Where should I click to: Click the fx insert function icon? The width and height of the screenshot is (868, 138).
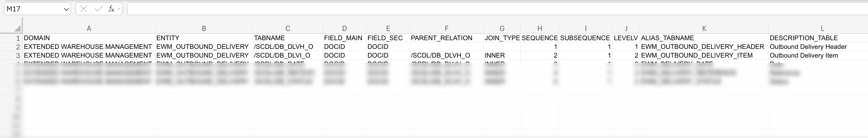(x=111, y=9)
